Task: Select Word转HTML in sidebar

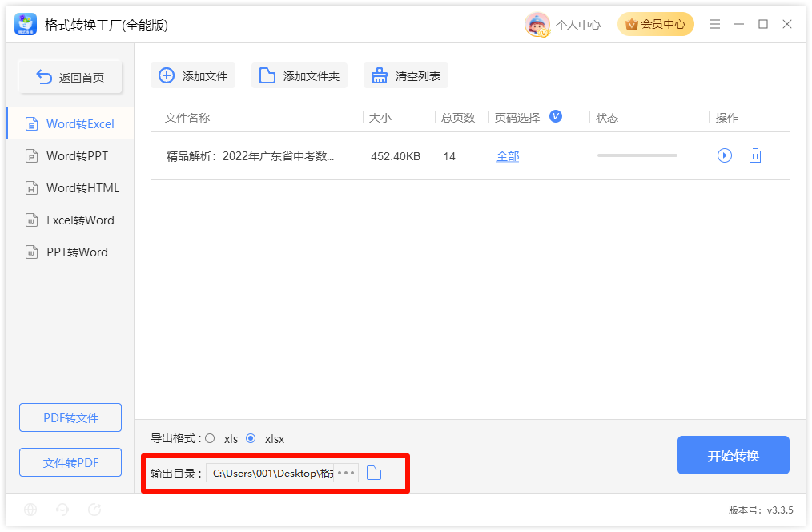Action: 70,188
